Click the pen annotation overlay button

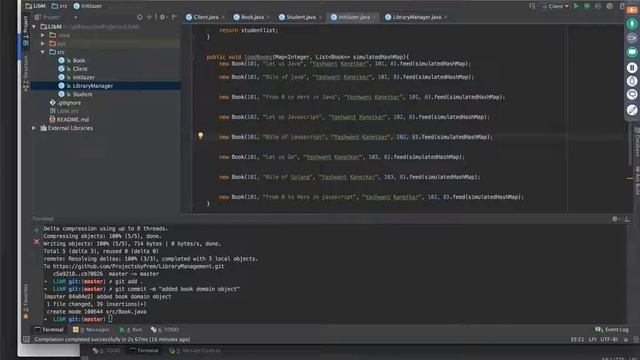tap(632, 110)
